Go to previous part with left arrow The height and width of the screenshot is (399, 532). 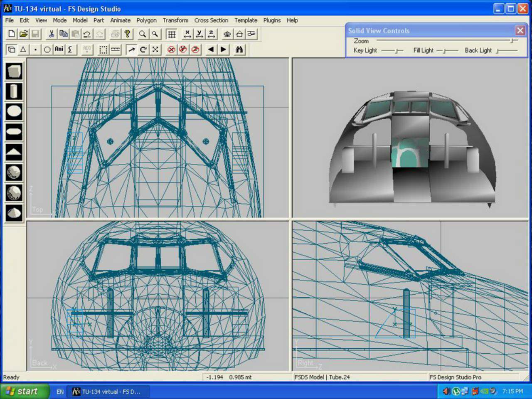[x=211, y=49]
